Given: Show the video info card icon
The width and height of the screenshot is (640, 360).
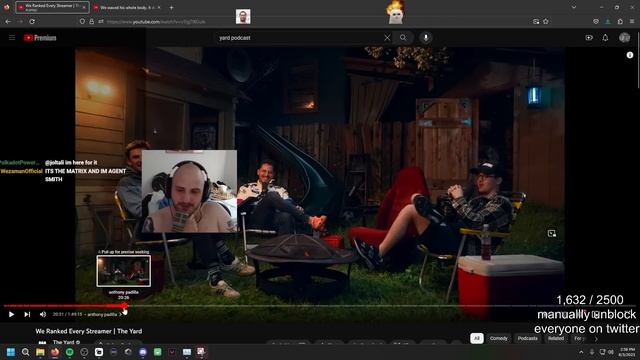Looking at the screenshot, I should (630, 55).
